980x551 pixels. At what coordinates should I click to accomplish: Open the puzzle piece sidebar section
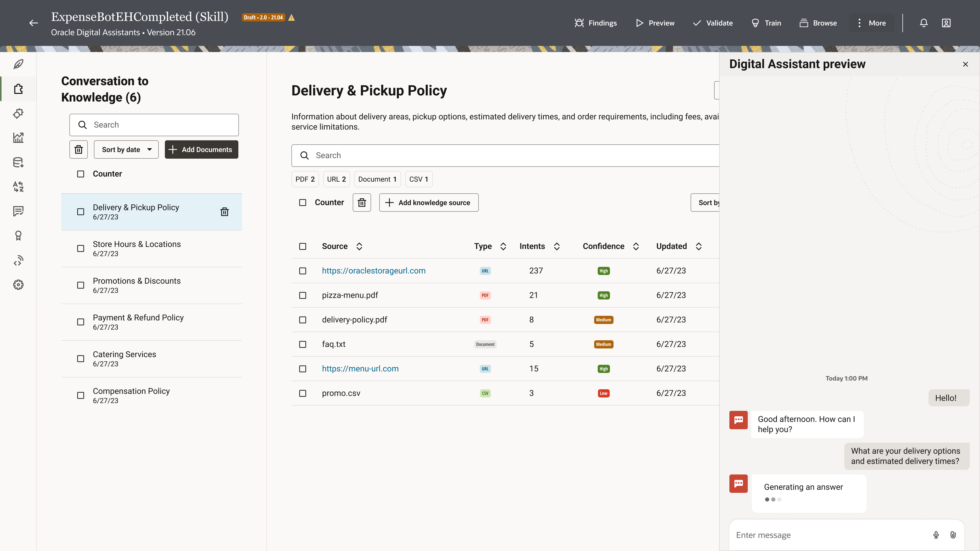[x=18, y=89]
